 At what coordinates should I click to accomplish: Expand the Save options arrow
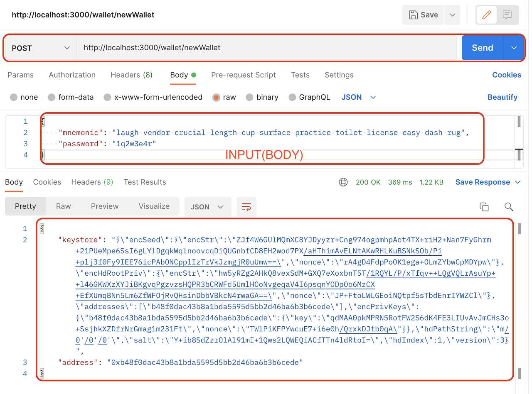tap(452, 15)
